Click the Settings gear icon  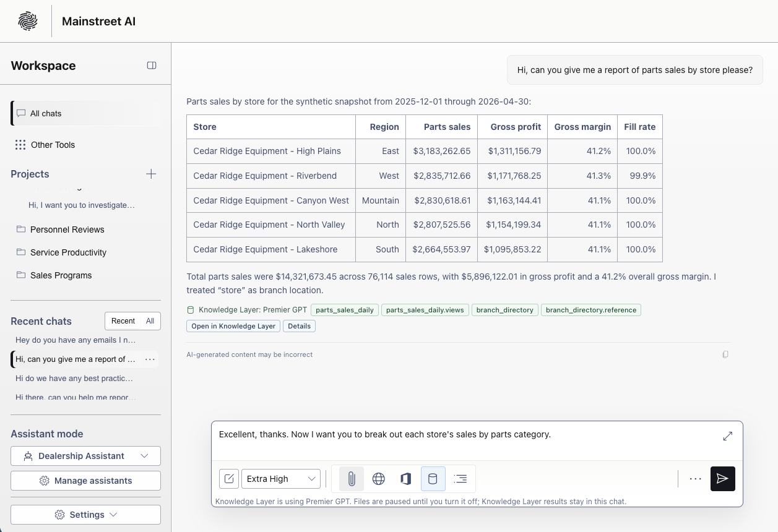pos(59,515)
